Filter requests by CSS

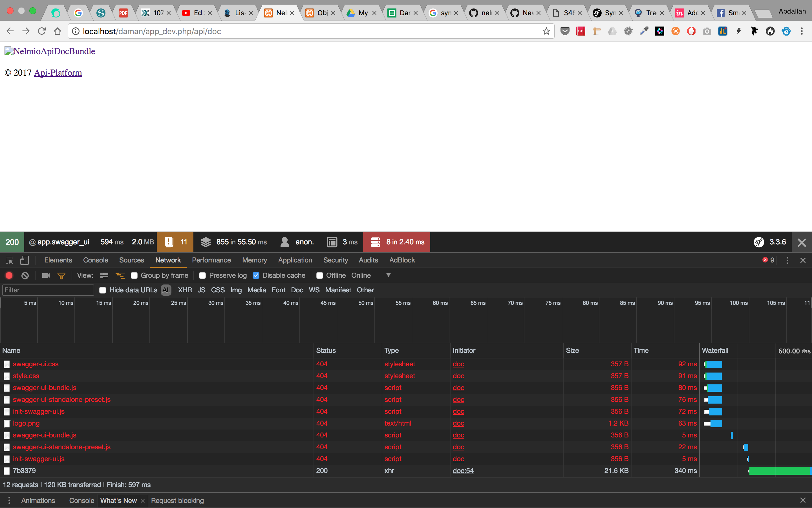pos(218,290)
